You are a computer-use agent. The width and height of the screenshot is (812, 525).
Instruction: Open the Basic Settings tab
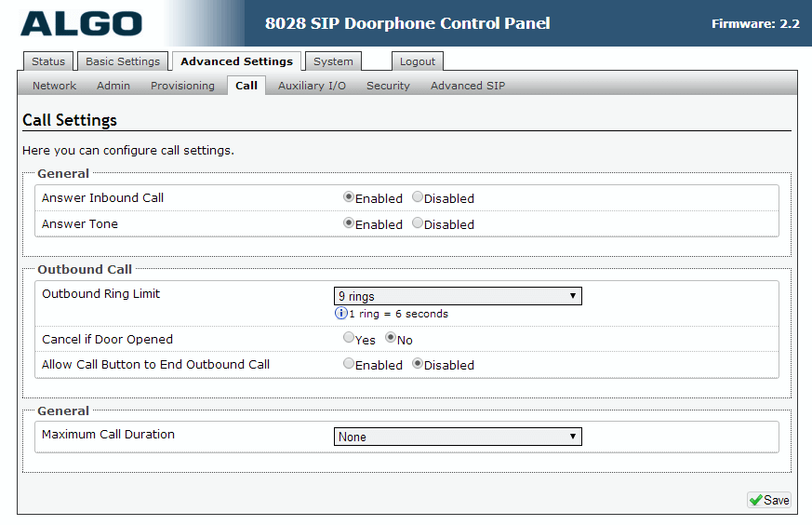tap(123, 61)
